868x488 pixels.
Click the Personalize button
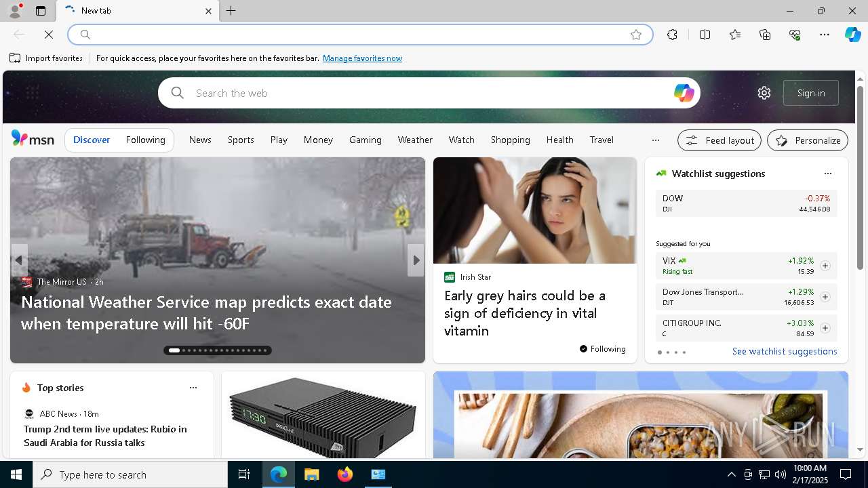pyautogui.click(x=808, y=140)
